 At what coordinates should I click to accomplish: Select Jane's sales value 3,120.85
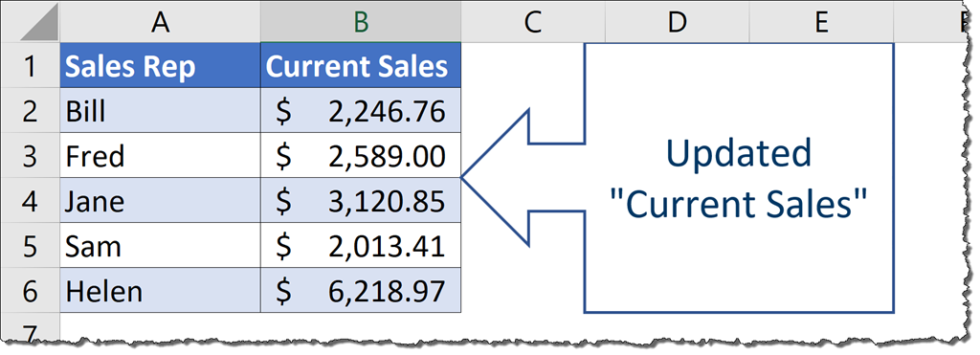(x=361, y=201)
